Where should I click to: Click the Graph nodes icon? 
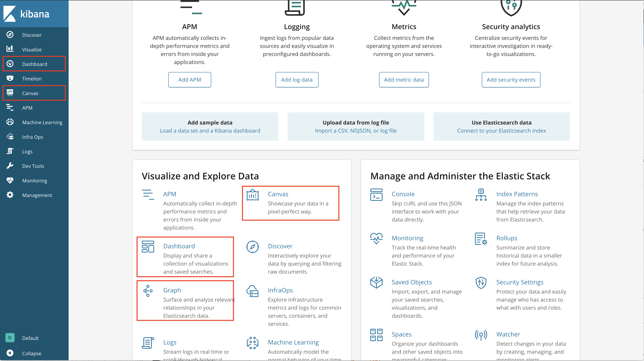148,291
